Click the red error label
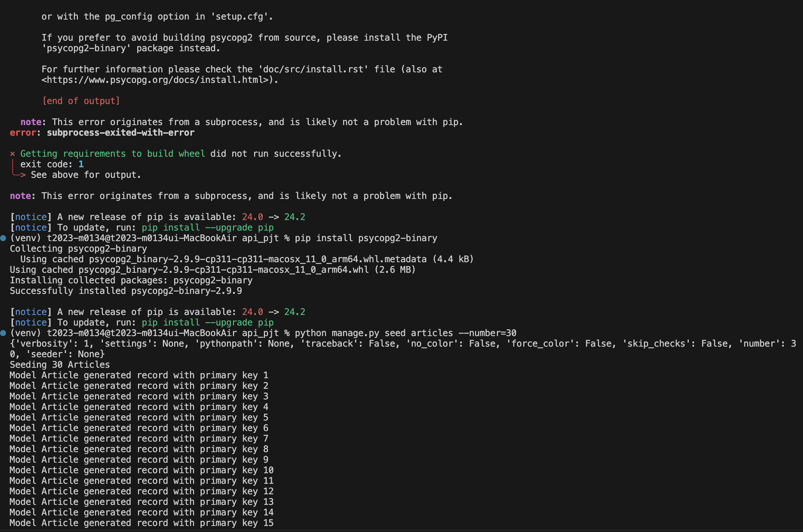Screen dimensions: 803x532 point(23,133)
